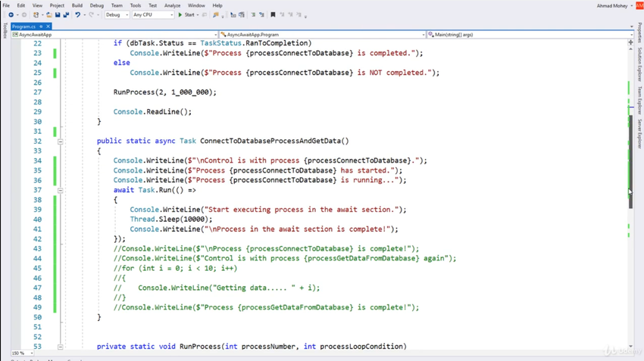Open the Build menu

77,6
